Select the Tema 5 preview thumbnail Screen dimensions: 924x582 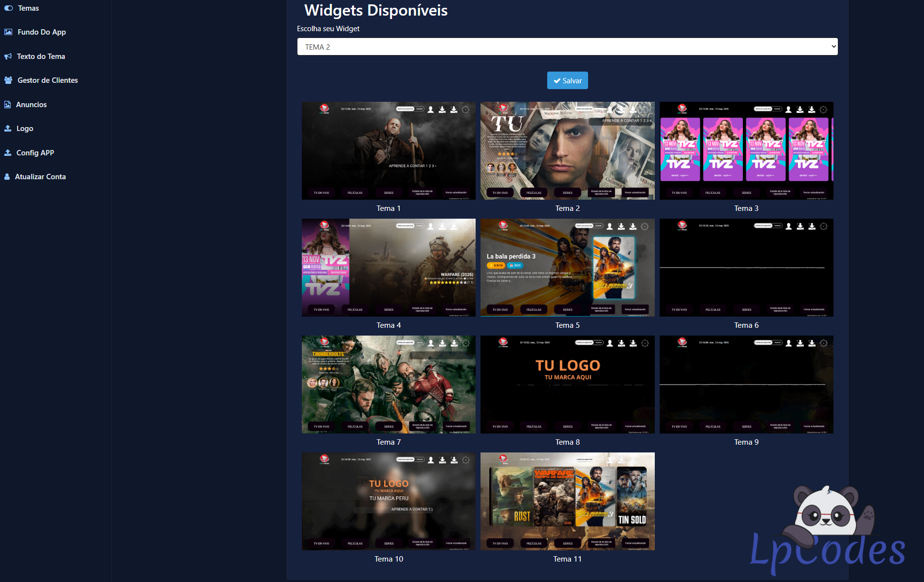pyautogui.click(x=567, y=267)
